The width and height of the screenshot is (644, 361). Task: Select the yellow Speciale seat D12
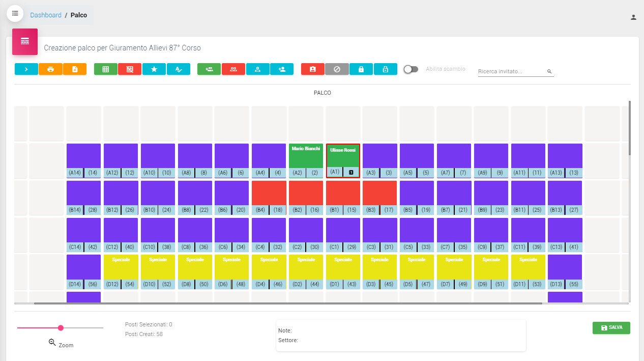point(121,267)
